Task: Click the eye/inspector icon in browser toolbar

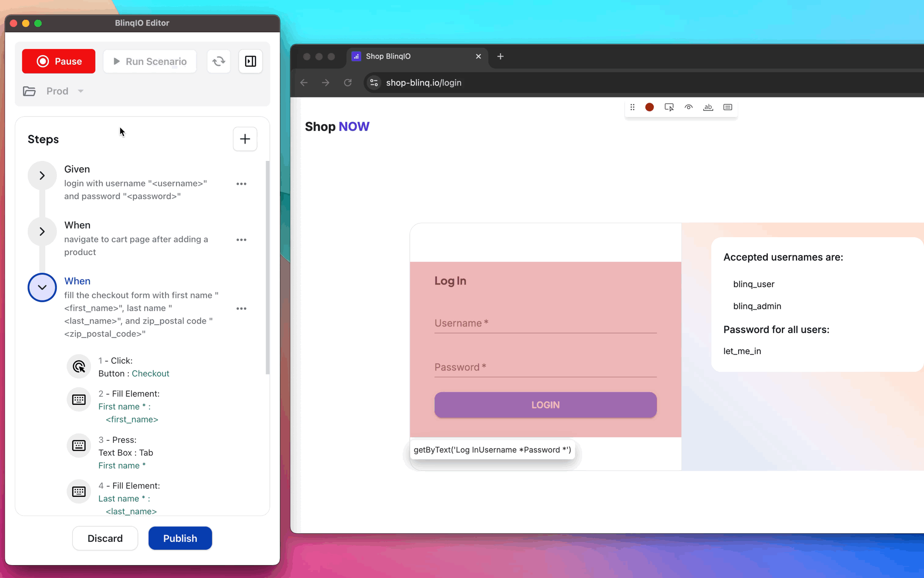Action: tap(688, 107)
